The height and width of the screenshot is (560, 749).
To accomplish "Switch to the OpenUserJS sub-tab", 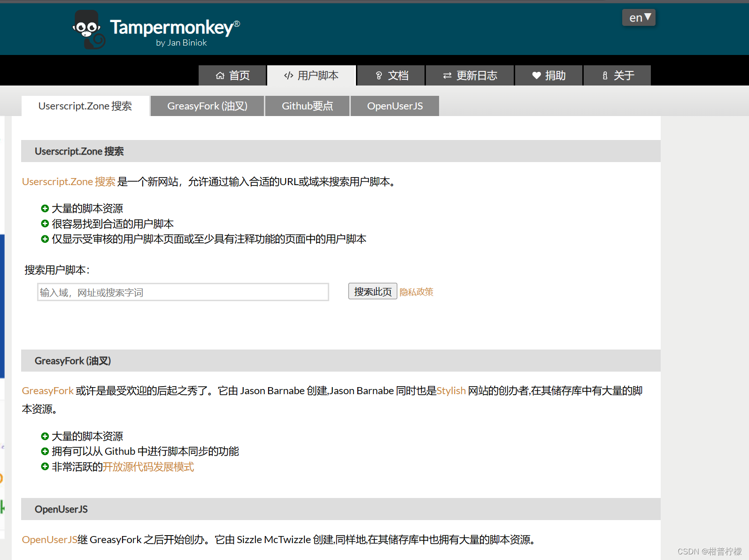I will coord(395,106).
